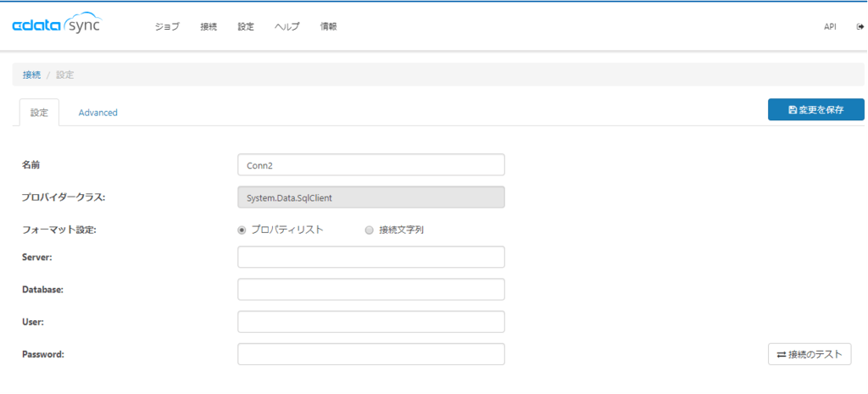Click the Database input field
This screenshot has height=394, width=868.
tap(371, 289)
